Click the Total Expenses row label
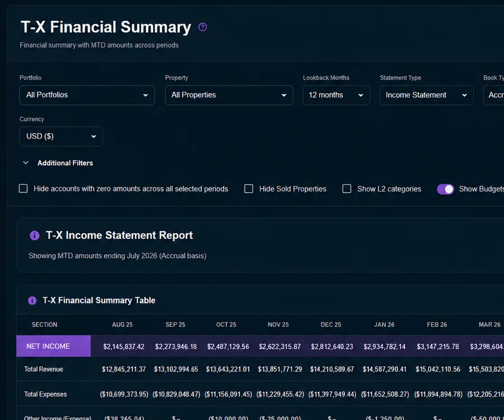Viewport: 504px width, 420px height. click(45, 394)
